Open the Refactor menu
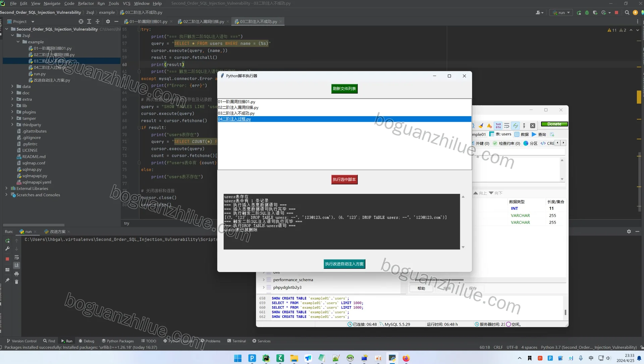This screenshot has height=364, width=644. point(86,3)
